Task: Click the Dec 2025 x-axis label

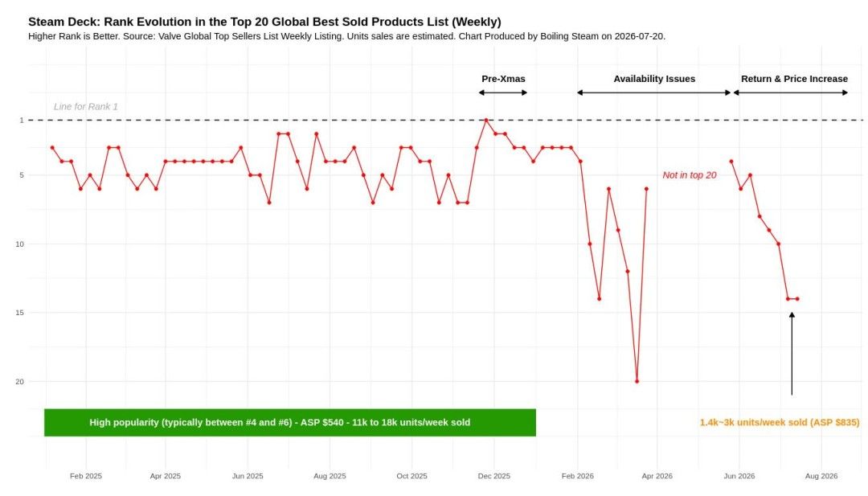Action: [x=493, y=476]
